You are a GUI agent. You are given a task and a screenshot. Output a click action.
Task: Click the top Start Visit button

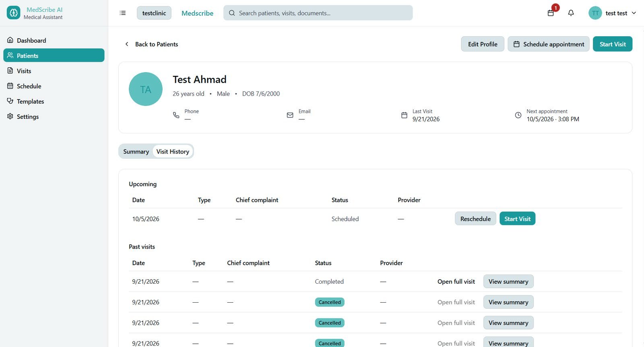coord(613,44)
